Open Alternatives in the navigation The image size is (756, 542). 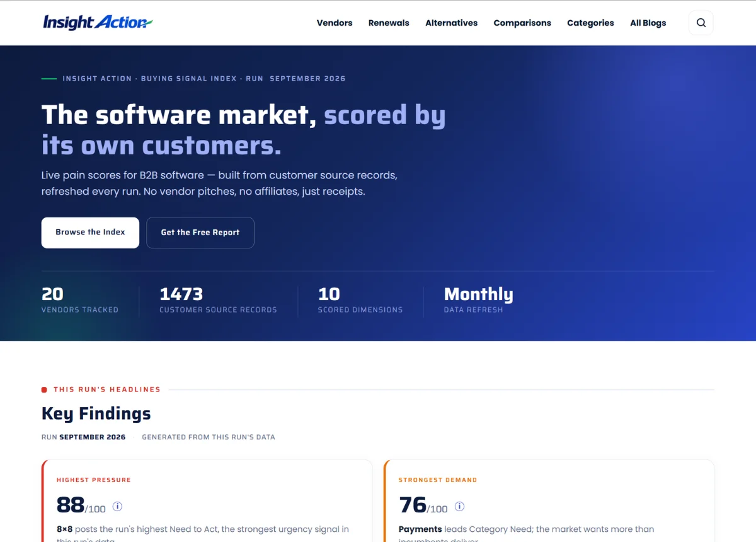point(451,23)
